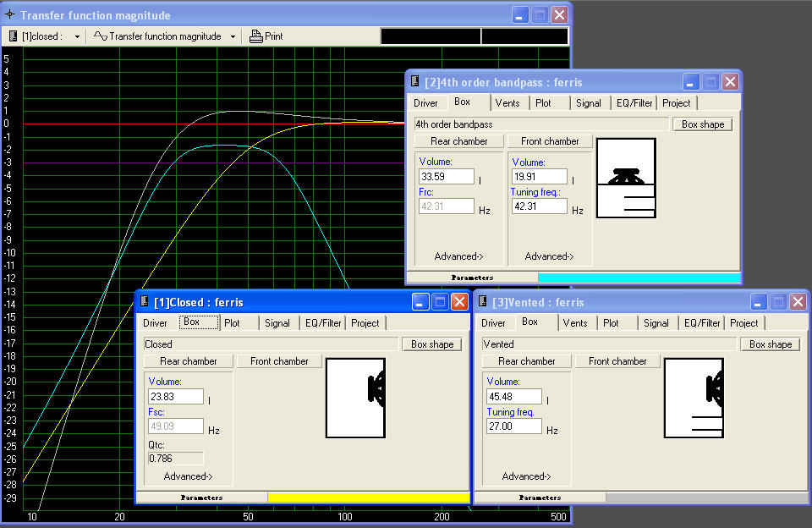Select the Box tab in the Closed window

[x=200, y=322]
